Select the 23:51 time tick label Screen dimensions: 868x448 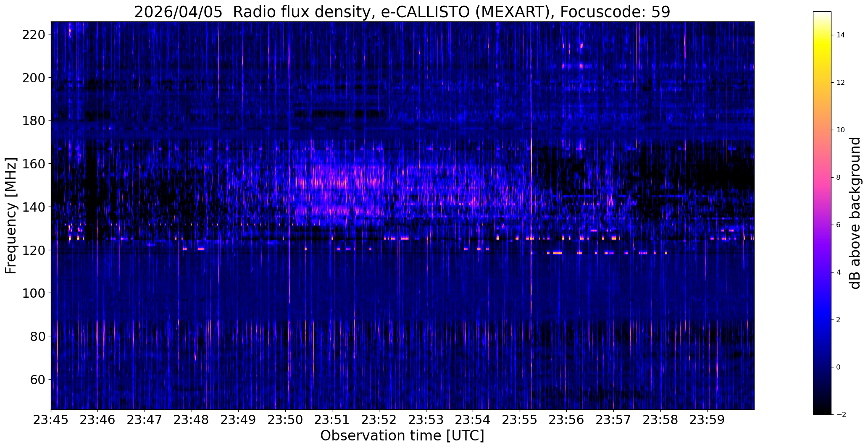click(x=332, y=420)
